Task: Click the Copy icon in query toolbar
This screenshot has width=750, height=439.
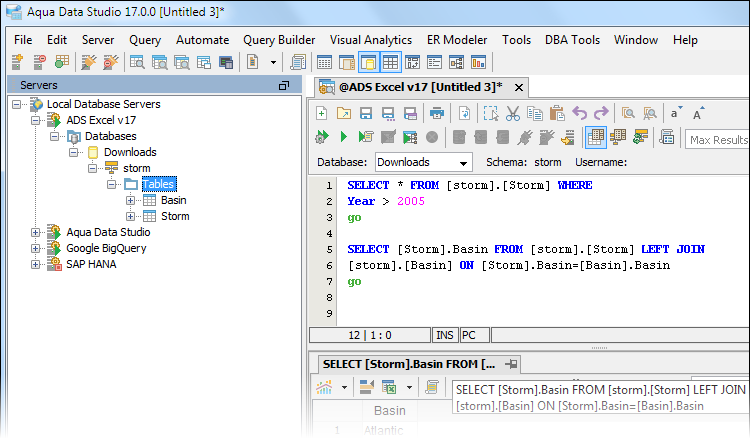Action: (535, 113)
